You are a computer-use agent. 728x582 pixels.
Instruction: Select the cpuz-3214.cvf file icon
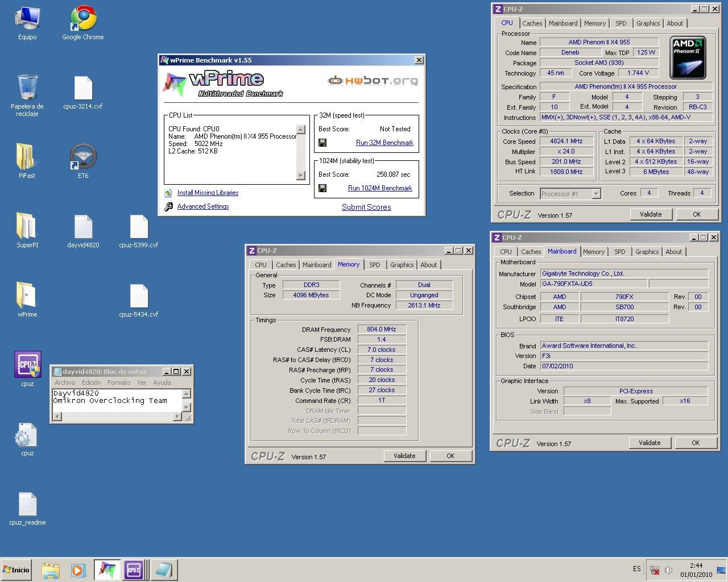pos(83,93)
